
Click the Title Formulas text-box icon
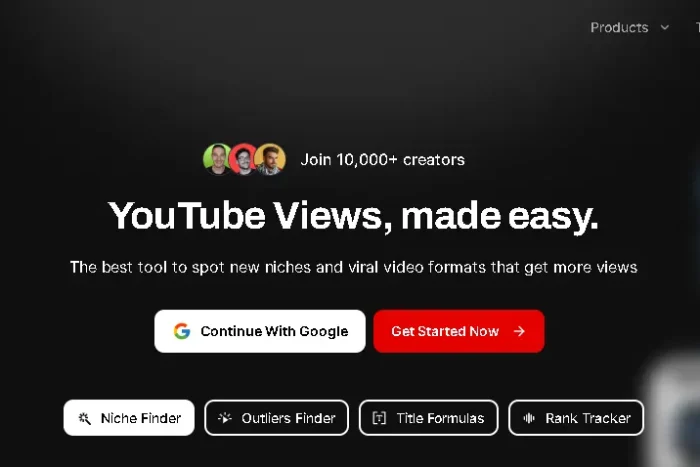[x=379, y=418]
